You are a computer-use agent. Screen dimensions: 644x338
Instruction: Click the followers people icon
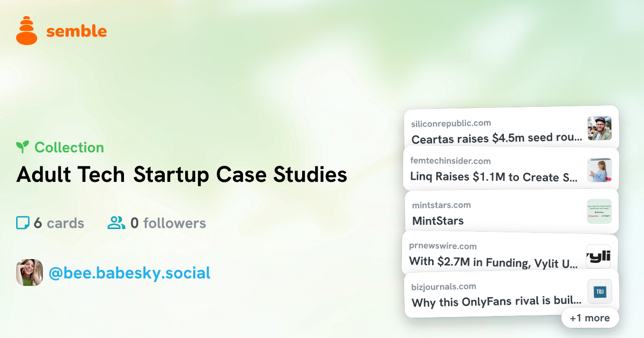pos(116,223)
